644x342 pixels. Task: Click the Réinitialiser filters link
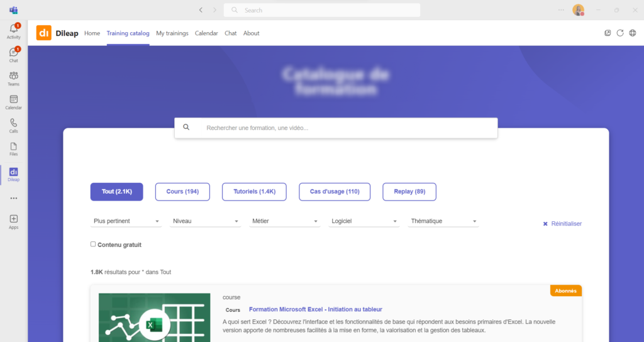[562, 224]
